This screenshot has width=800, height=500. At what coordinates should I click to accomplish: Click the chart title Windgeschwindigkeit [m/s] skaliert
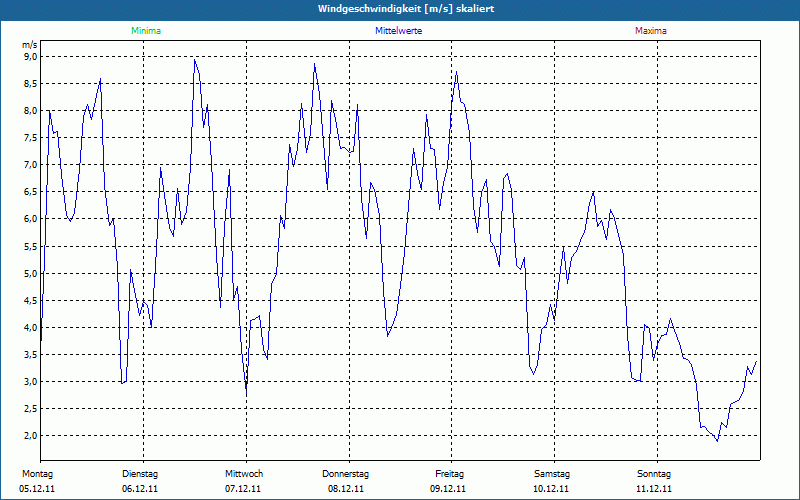406,9
